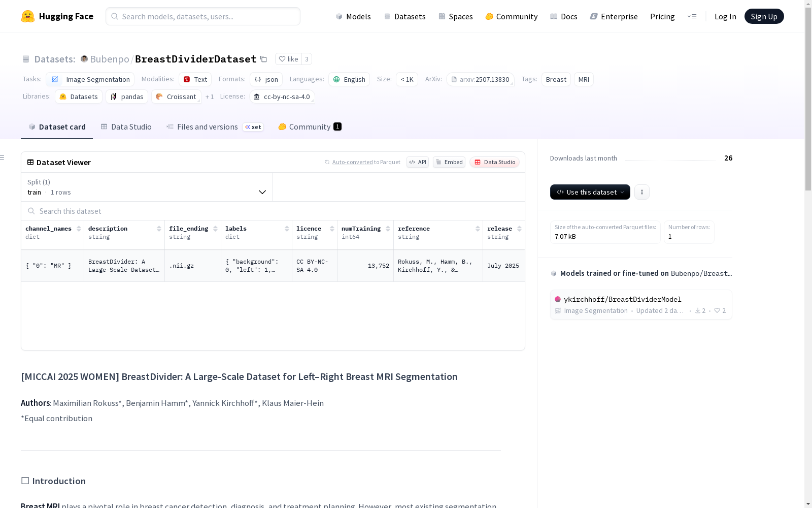Click the Text modality tag
Image resolution: width=812 pixels, height=508 pixels.
point(195,79)
